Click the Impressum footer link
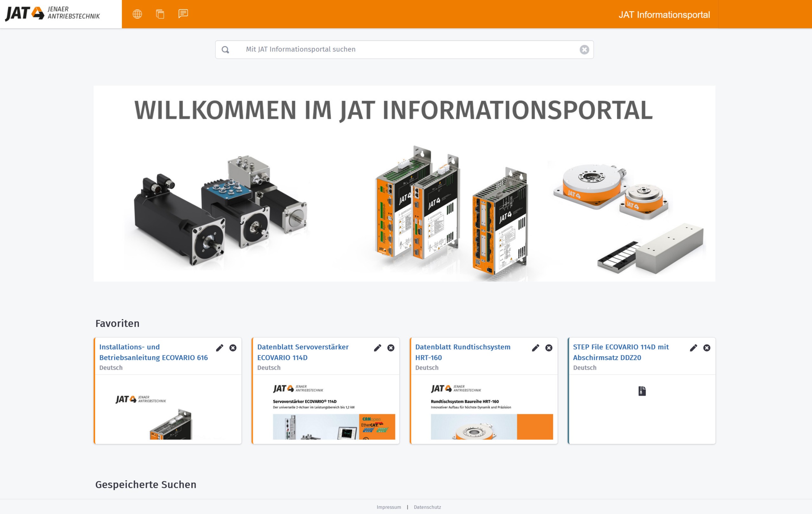812x514 pixels. pyautogui.click(x=389, y=507)
